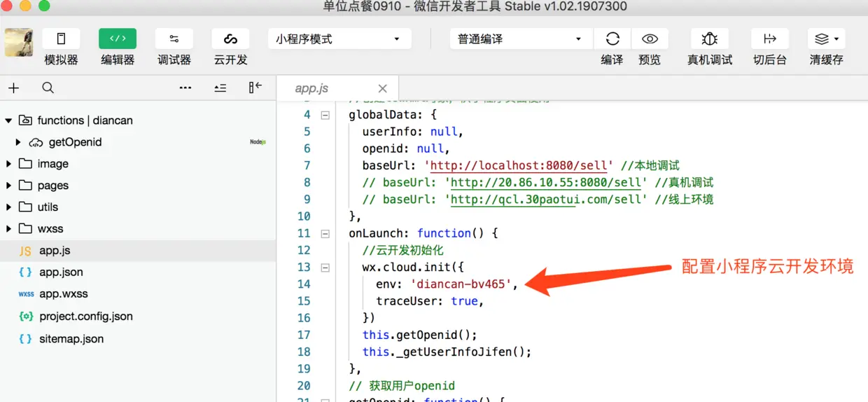The width and height of the screenshot is (868, 402).
Task: Click the switch to background icon (切后台)
Action: (770, 39)
